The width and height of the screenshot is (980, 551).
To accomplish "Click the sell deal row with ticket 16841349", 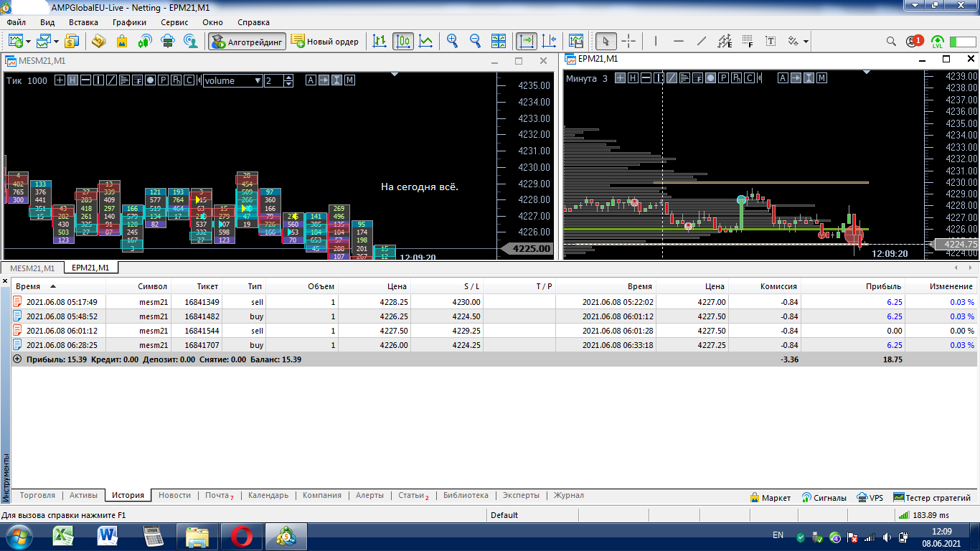I will click(x=494, y=302).
